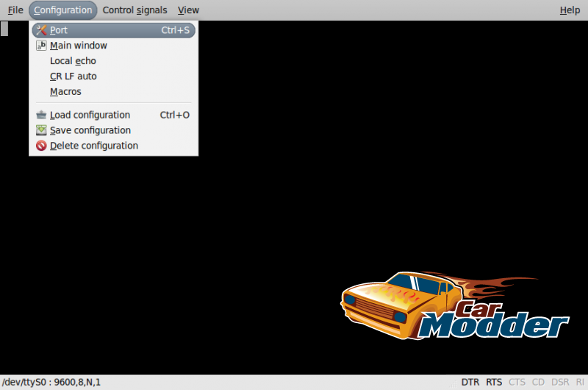This screenshot has width=588, height=390.
Task: Open the Control signals menu
Action: 135,10
